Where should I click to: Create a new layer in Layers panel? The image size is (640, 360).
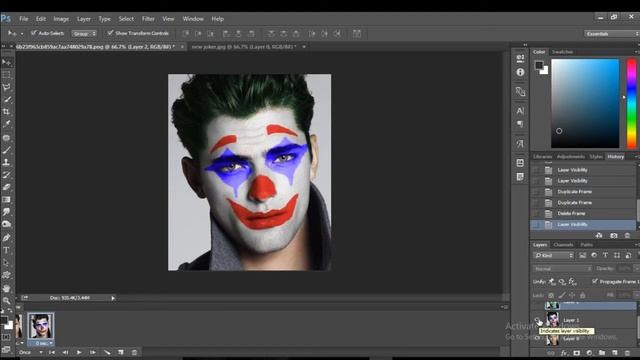pos(615,353)
